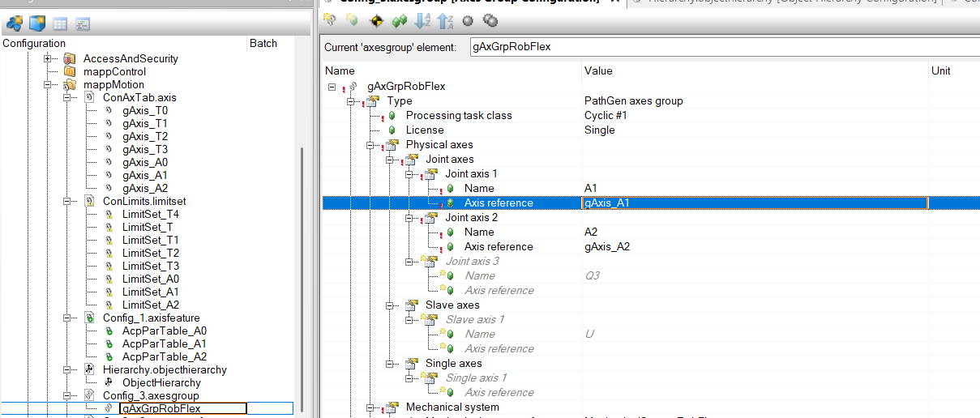This screenshot has height=418, width=980.
Task: Collapse the ConAxTab.axis node
Action: [x=67, y=97]
